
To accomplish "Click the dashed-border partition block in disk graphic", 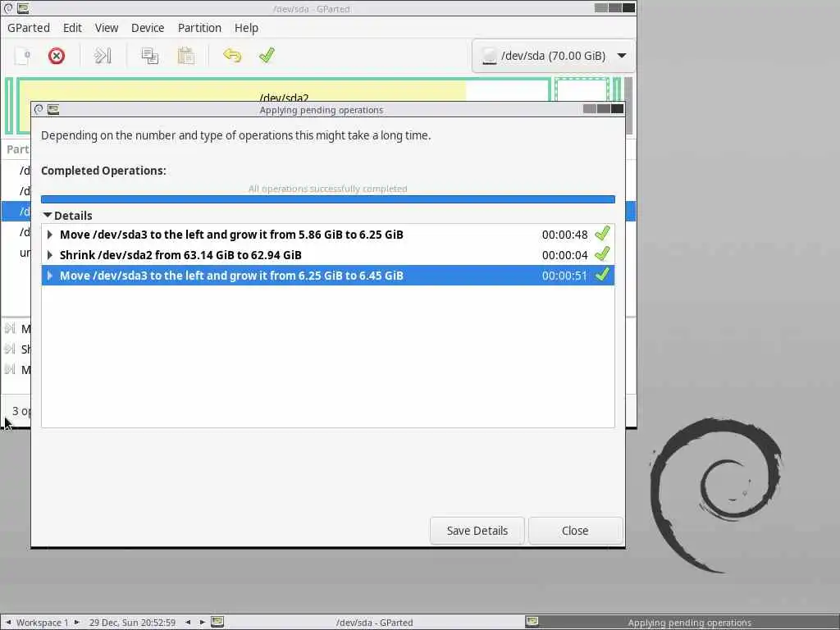I will (x=582, y=89).
